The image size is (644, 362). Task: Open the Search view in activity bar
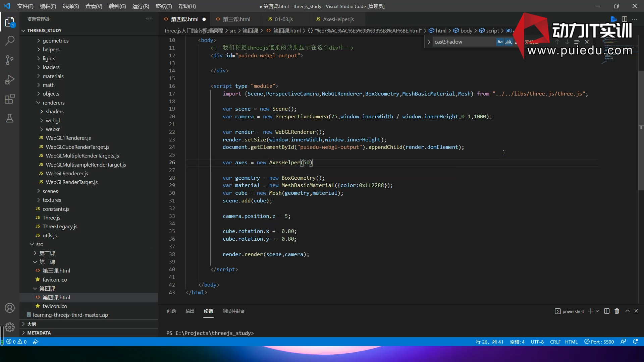point(10,41)
